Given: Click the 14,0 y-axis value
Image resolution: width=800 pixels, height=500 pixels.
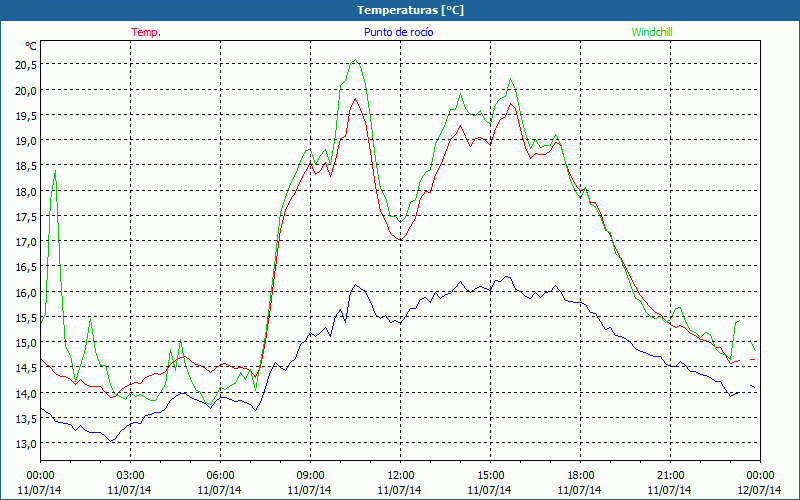Looking at the screenshot, I should point(25,394).
